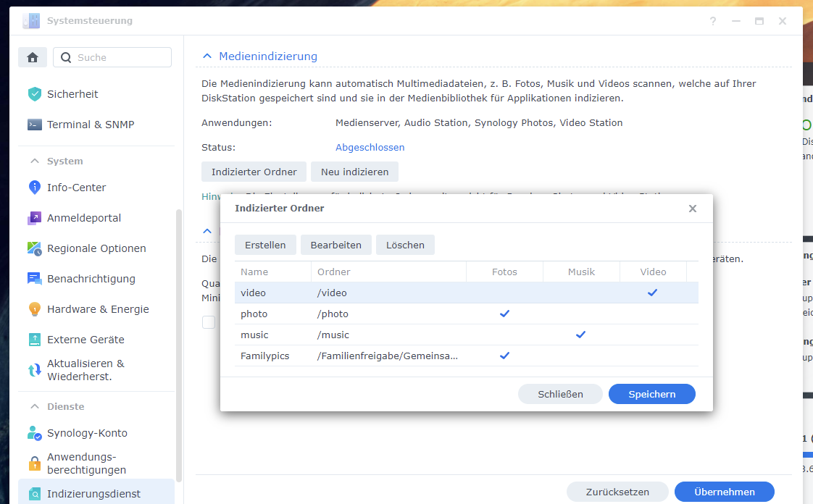Toggle Fotos checkmark for Familypics folder
The height and width of the screenshot is (504, 813).
click(504, 356)
